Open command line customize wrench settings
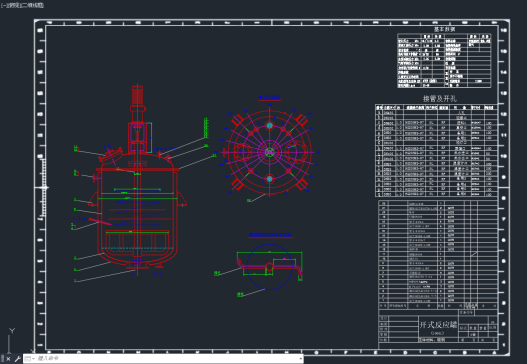The width and height of the screenshot is (527, 364). 17,359
